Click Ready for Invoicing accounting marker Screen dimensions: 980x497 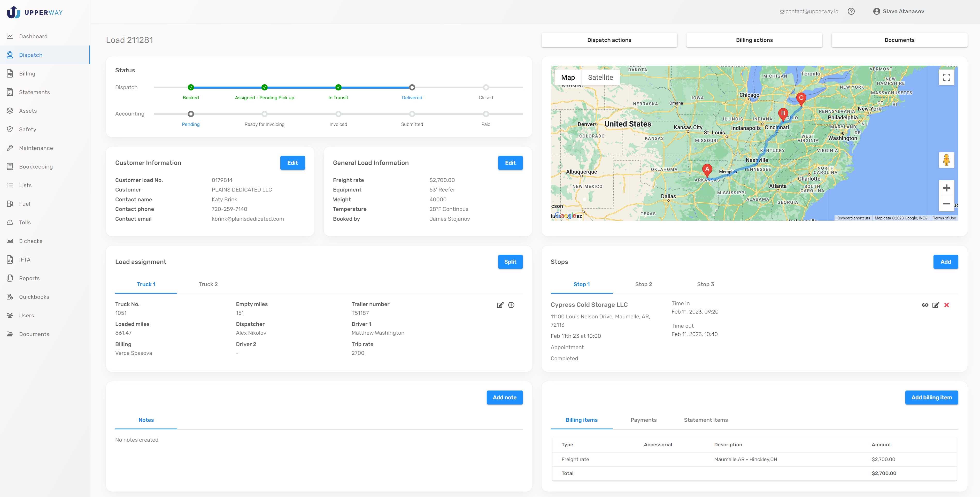(264, 114)
